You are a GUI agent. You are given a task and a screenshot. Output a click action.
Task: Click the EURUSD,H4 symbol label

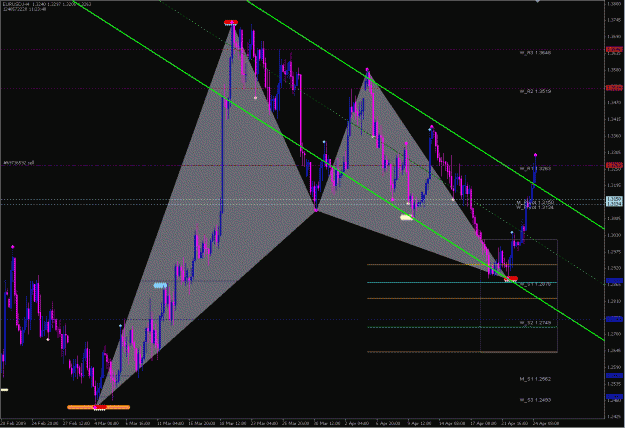pyautogui.click(x=17, y=4)
